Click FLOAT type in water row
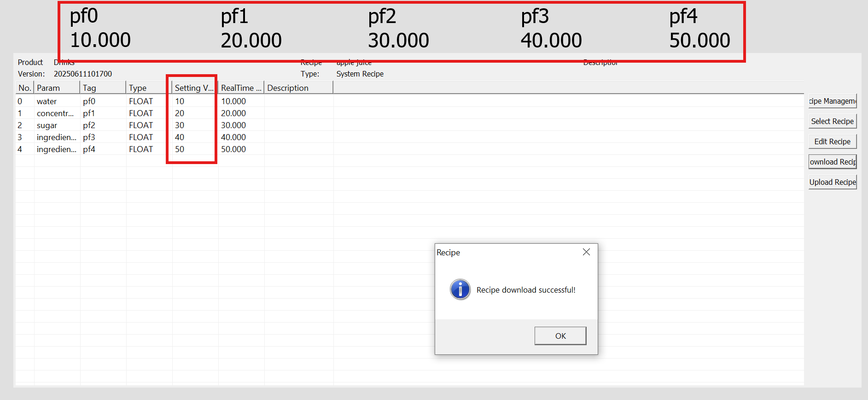The width and height of the screenshot is (868, 400). [141, 101]
